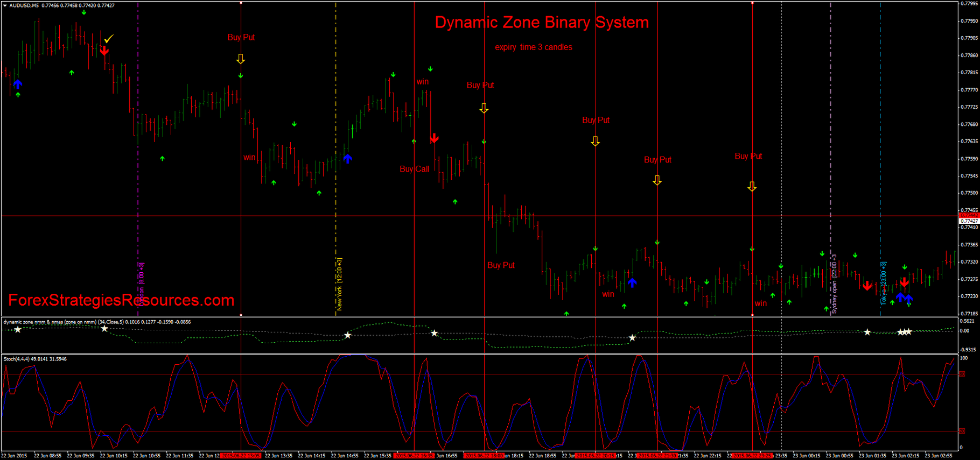Click the 0.77500 price scale label
Screen dimensions: 980x460
pos(969,193)
